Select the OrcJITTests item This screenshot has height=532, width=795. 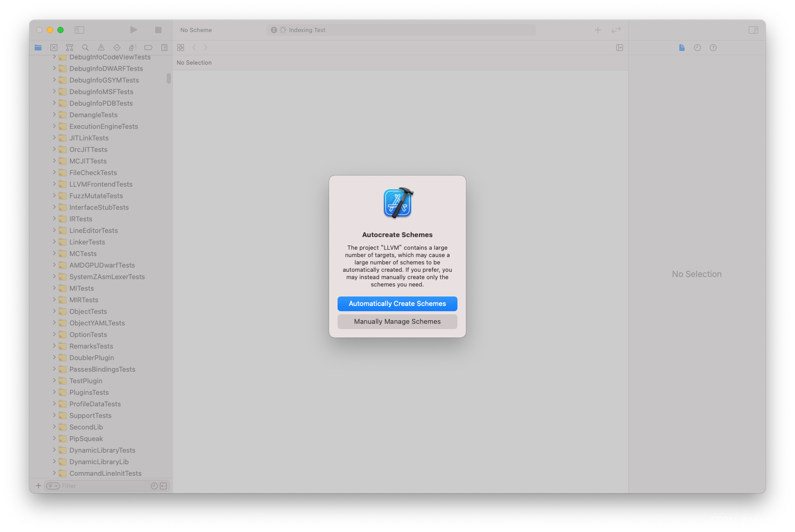pos(88,149)
